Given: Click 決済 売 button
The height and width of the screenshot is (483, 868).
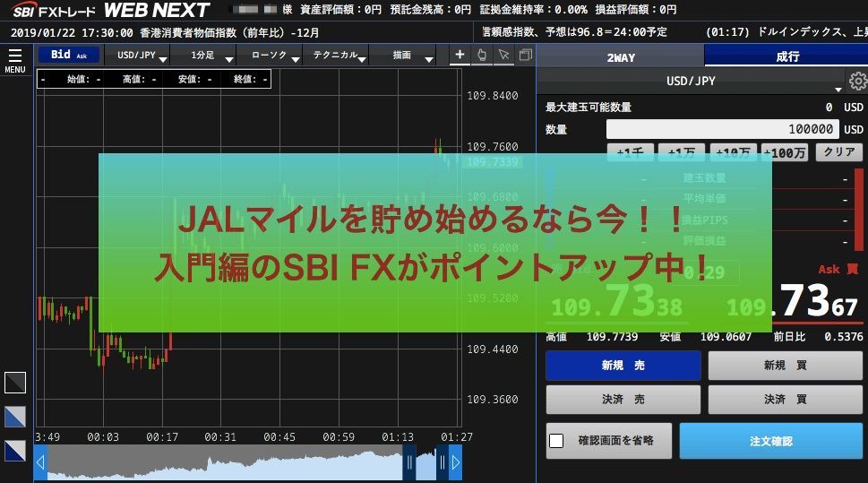Looking at the screenshot, I should [x=623, y=400].
